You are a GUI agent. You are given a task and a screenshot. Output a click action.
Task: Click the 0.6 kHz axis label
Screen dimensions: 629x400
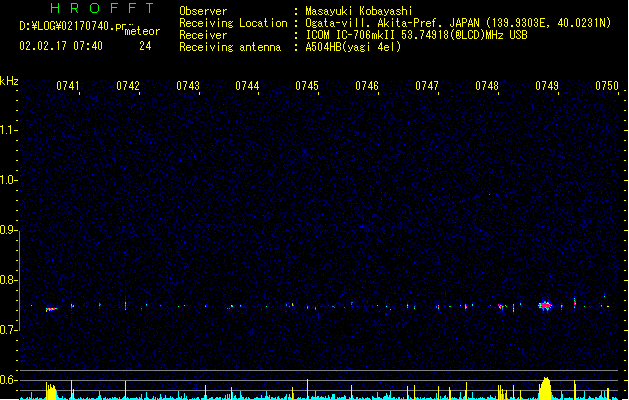[x=8, y=380]
